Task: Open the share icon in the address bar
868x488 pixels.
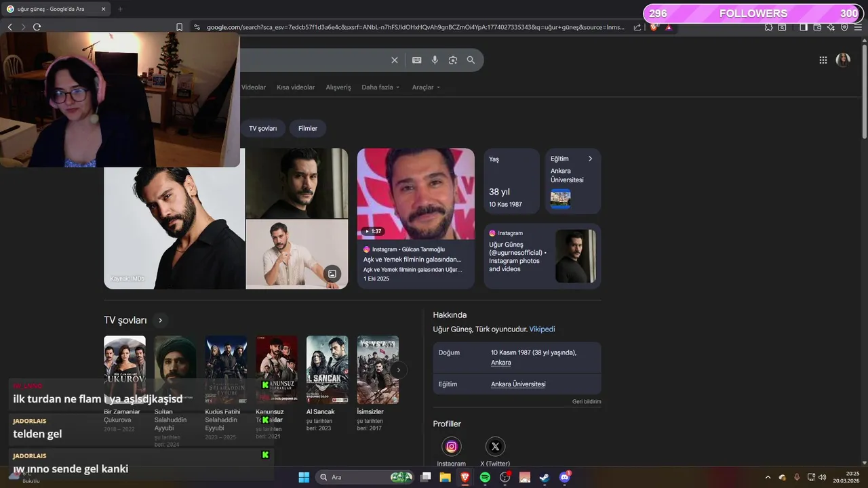Action: (637, 27)
